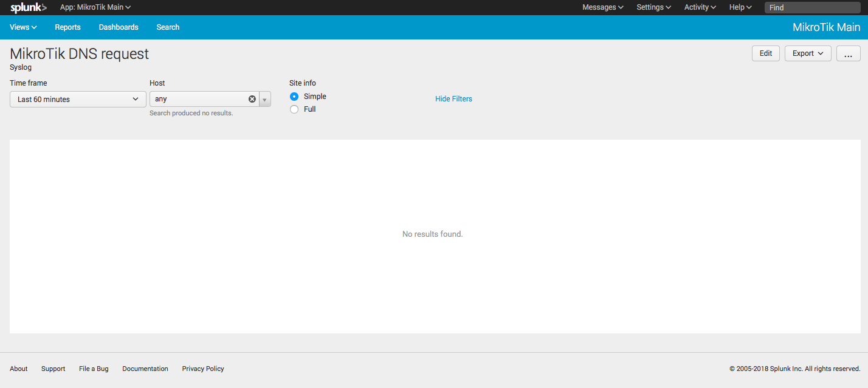
Task: Focus the Find search field
Action: pos(813,8)
